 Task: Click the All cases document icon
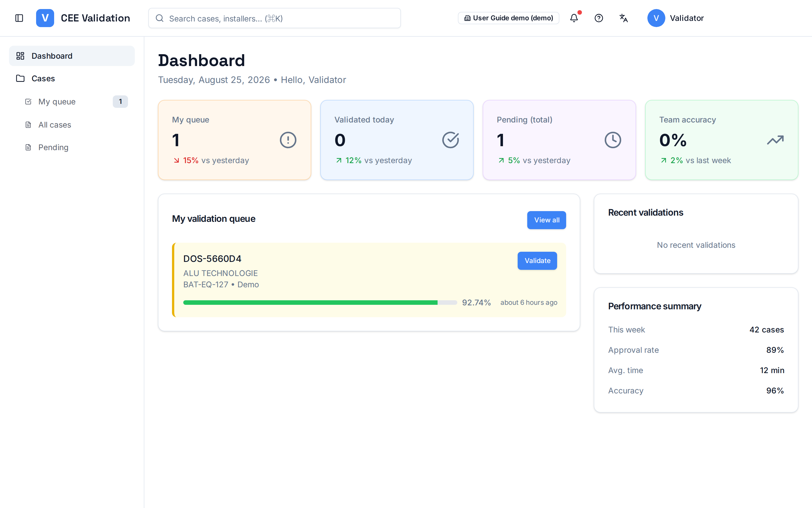[x=28, y=125]
